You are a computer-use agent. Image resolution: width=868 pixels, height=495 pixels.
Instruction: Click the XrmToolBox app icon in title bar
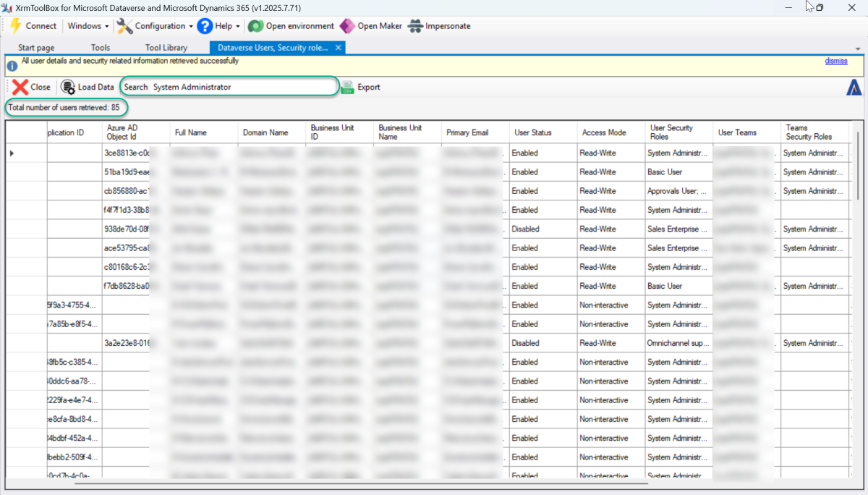tap(7, 7)
